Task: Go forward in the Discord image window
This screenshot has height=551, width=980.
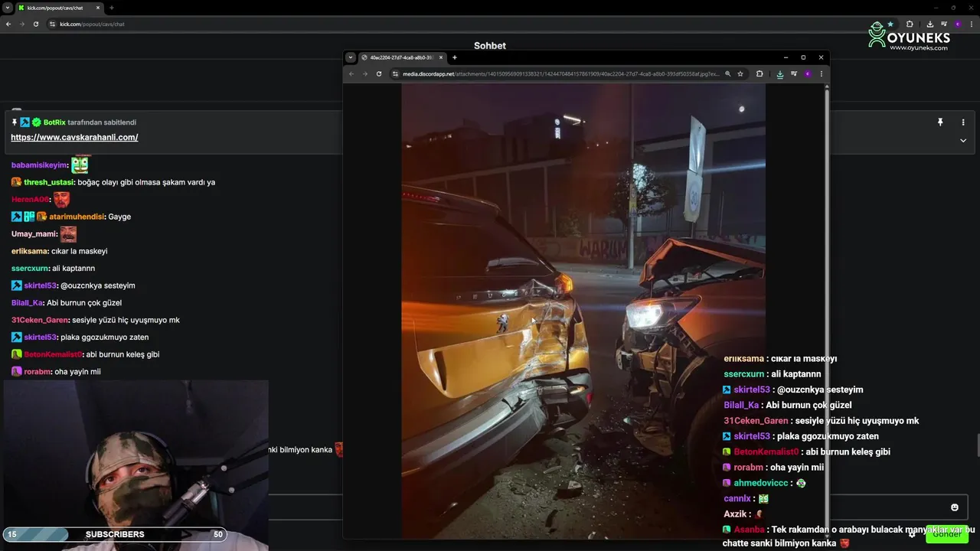Action: tap(364, 74)
